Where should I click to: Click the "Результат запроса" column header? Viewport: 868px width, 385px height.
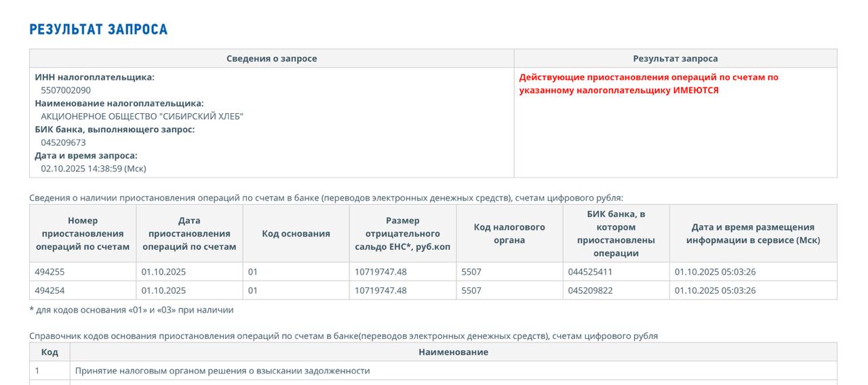(x=675, y=58)
